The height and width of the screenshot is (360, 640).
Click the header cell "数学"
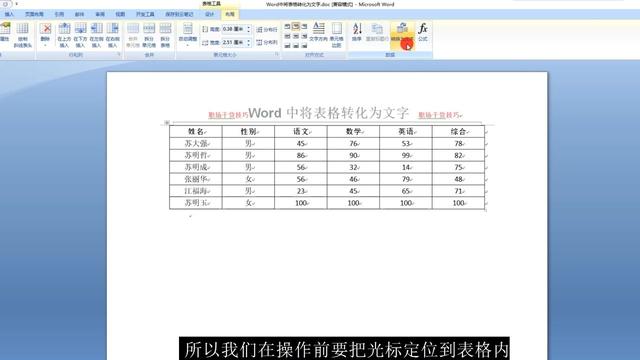click(353, 131)
